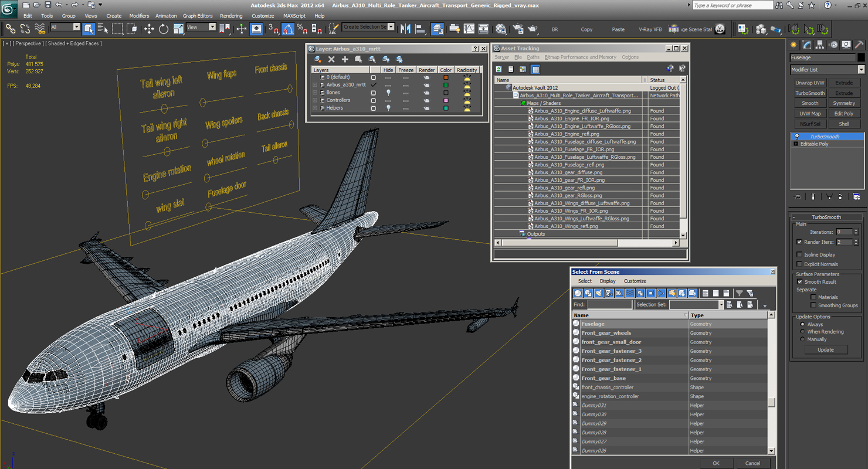This screenshot has height=469, width=868.
Task: Click the Tree View icon in Asset Tracking
Action: [x=523, y=69]
